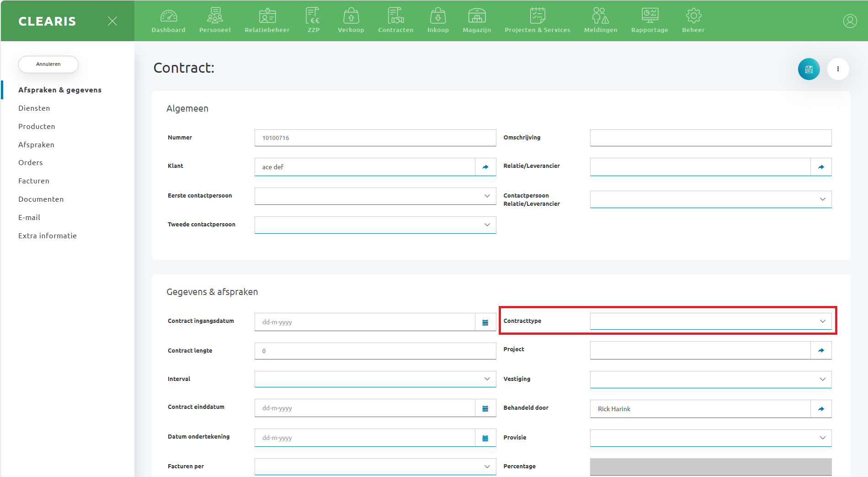Viewport: 868px width, 477px height.
Task: Select Diensten in the left sidebar
Action: pos(34,108)
